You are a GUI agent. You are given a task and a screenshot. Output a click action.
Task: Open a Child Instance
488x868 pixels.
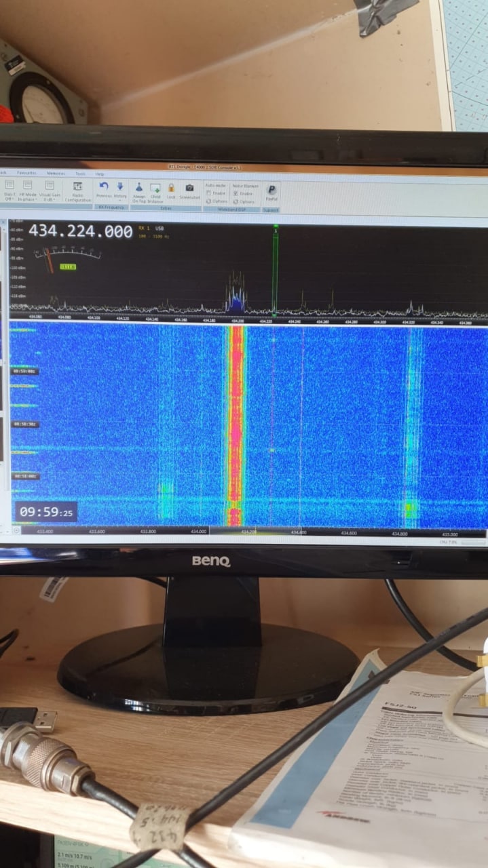click(155, 188)
